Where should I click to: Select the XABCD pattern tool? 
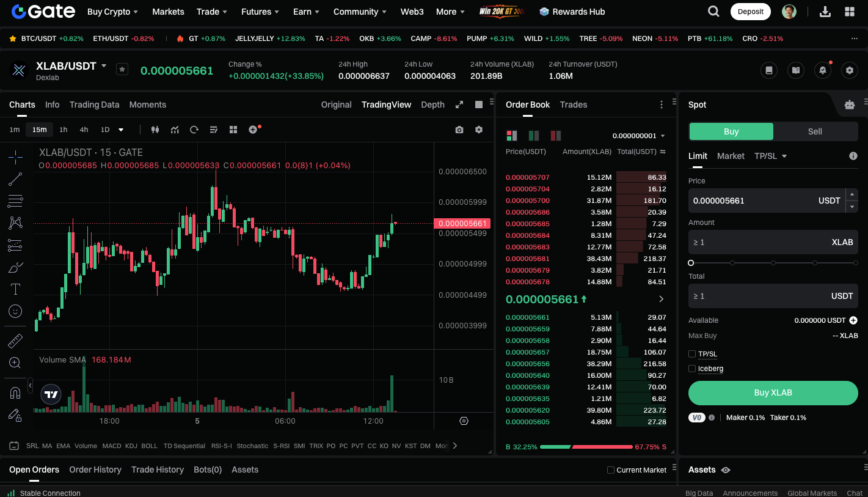(15, 223)
